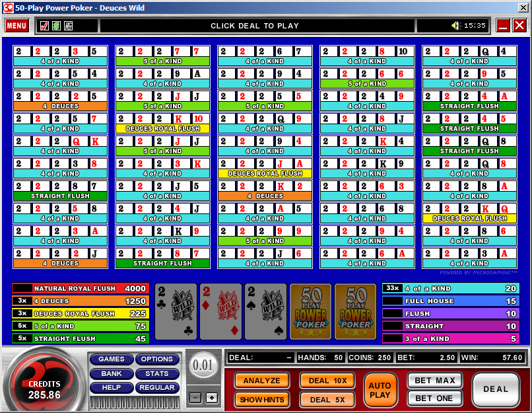Open the HELP page
The width and height of the screenshot is (532, 413).
point(112,387)
